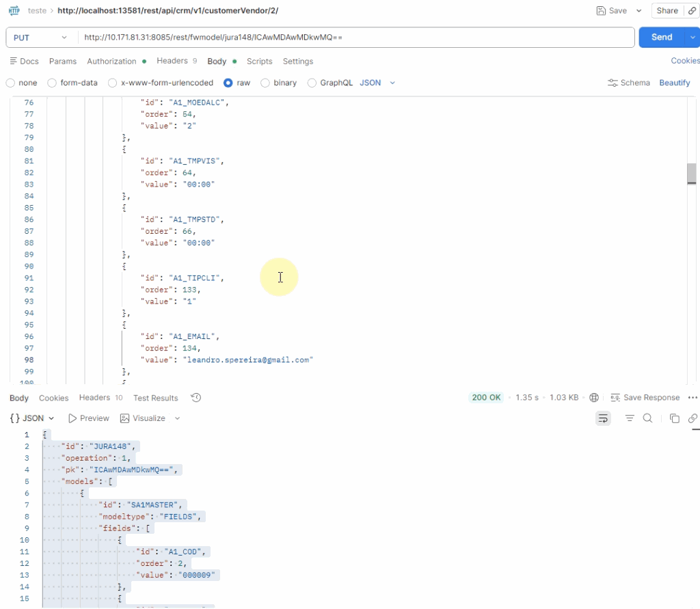The height and width of the screenshot is (609, 700).
Task: Click the HTTP request type icon
Action: point(14,10)
